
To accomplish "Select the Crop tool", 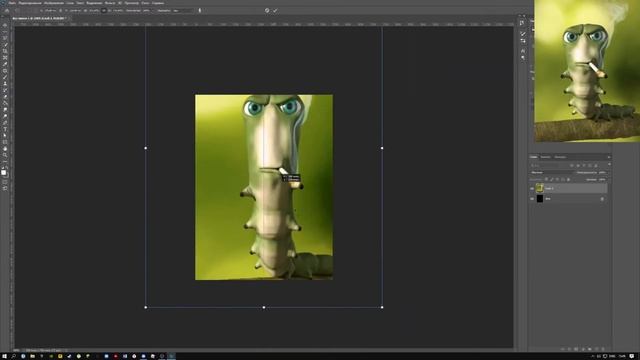I will pyautogui.click(x=5, y=51).
